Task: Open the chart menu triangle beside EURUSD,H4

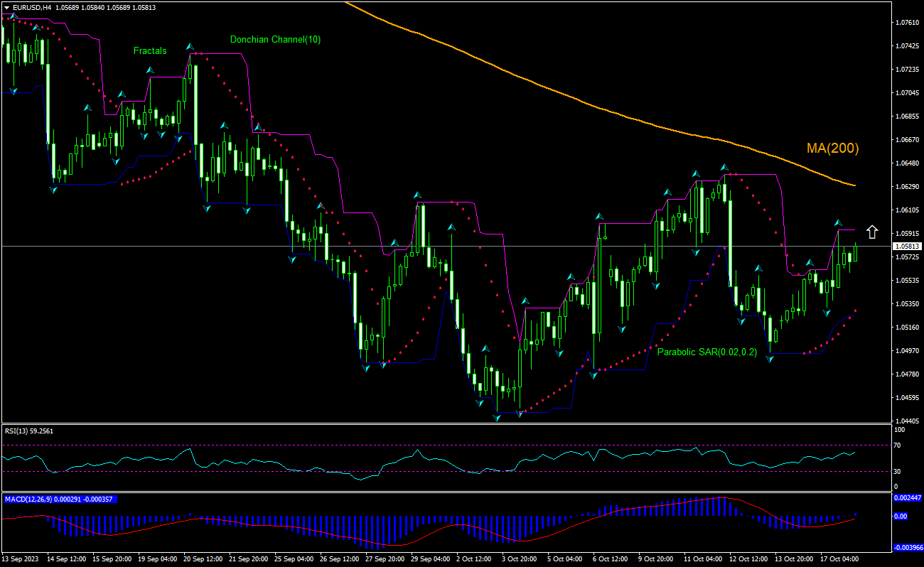Action: [x=6, y=7]
